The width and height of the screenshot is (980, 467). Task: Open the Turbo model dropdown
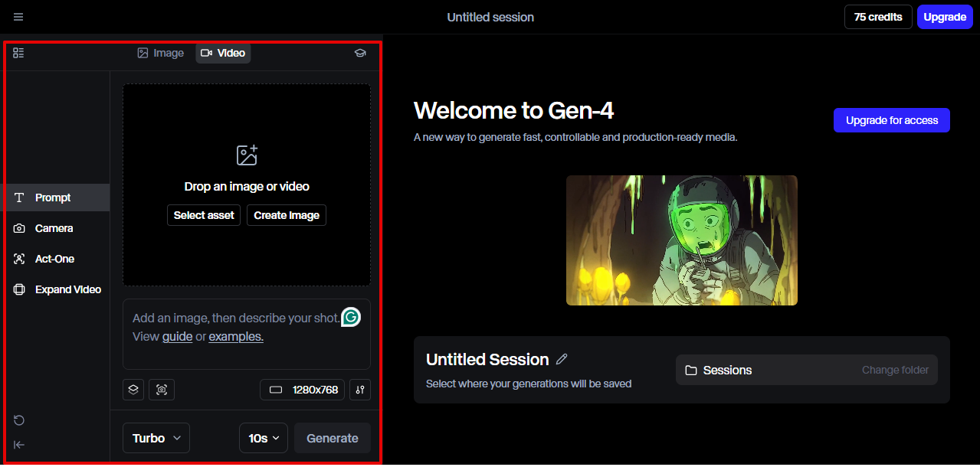click(x=156, y=438)
